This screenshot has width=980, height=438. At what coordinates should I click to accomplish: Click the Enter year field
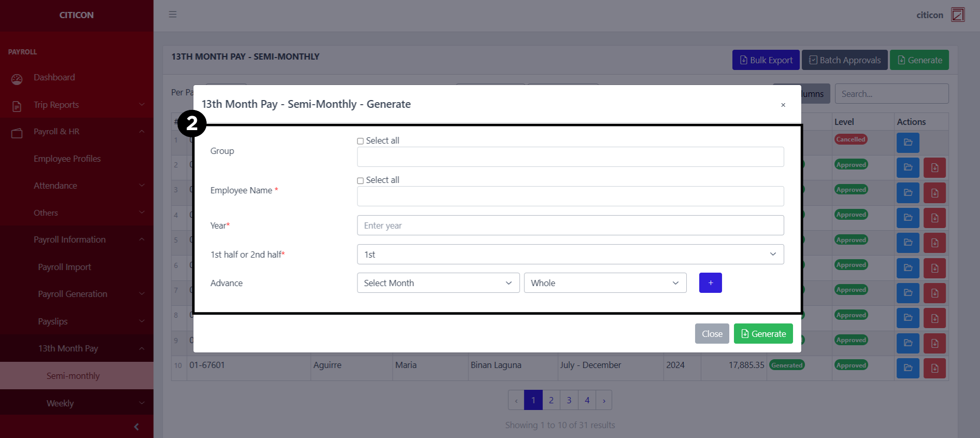click(570, 225)
